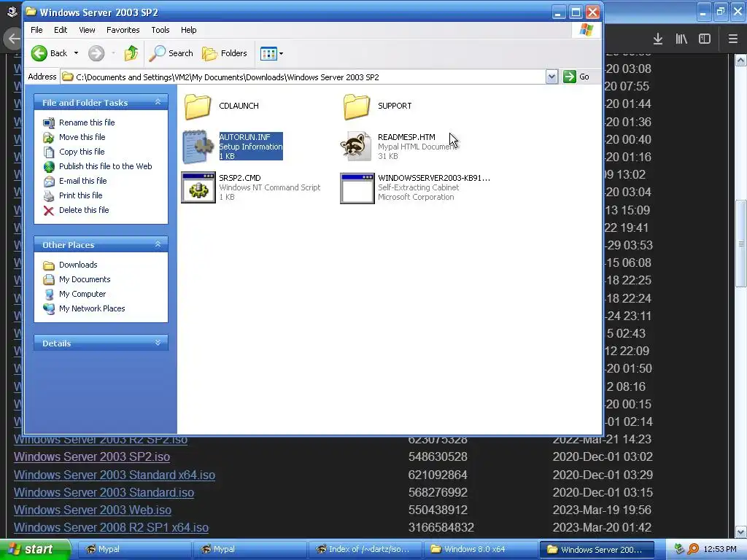747x560 pixels.
Task: Open Windows Server 2003 SP2.iso link
Action: [x=92, y=456]
